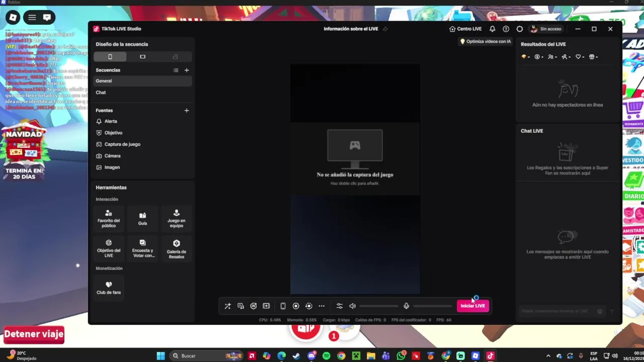The width and height of the screenshot is (644, 362).
Task: Select landscape sequence layout
Action: 142,57
